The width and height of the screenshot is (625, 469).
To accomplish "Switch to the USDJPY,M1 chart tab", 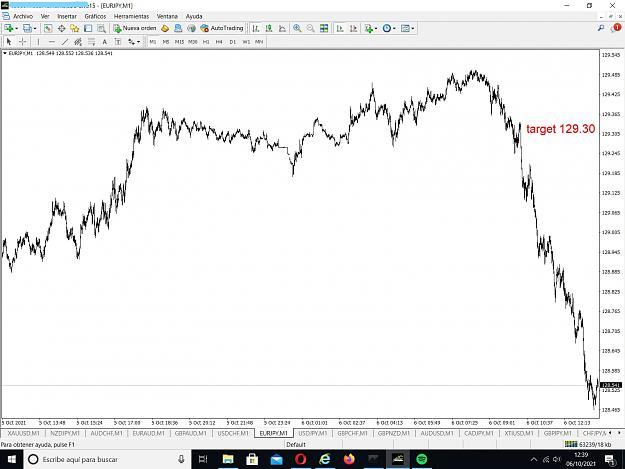I will (x=313, y=433).
